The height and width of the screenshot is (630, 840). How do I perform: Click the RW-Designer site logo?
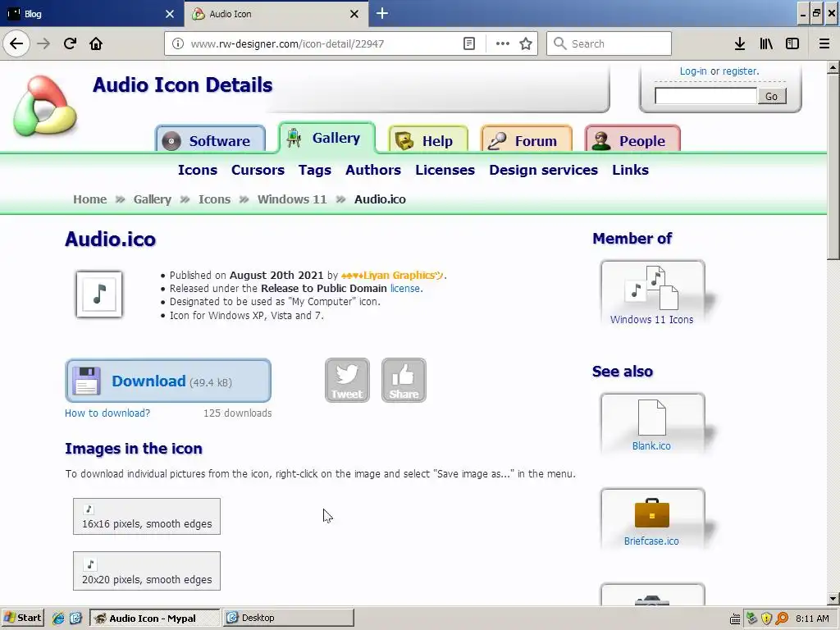tap(45, 106)
